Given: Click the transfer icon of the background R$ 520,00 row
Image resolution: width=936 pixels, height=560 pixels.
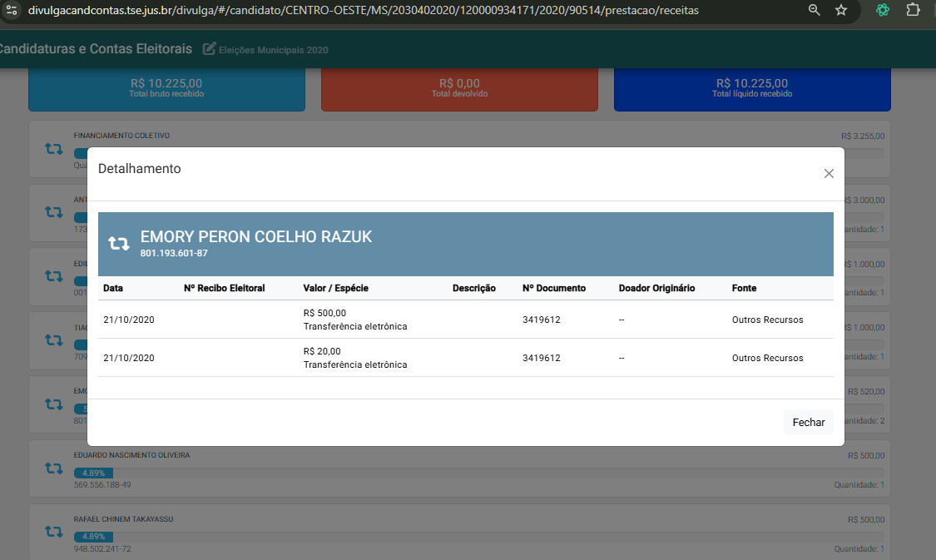Looking at the screenshot, I should tap(54, 404).
